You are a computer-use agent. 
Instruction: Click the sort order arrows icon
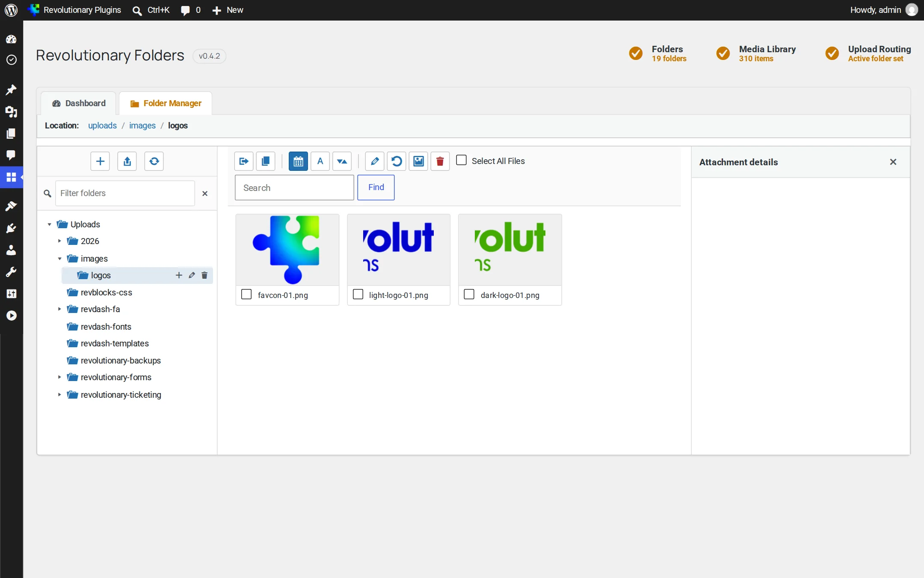(342, 161)
